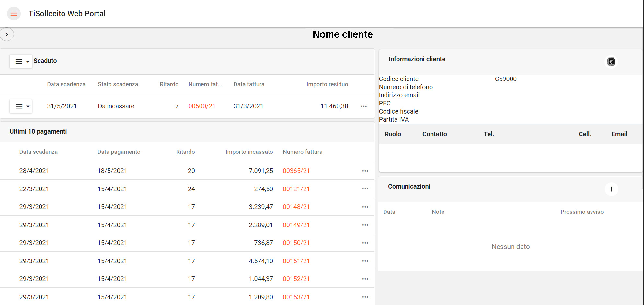The height and width of the screenshot is (305, 644).
Task: Select client code C59000
Action: coord(505,79)
